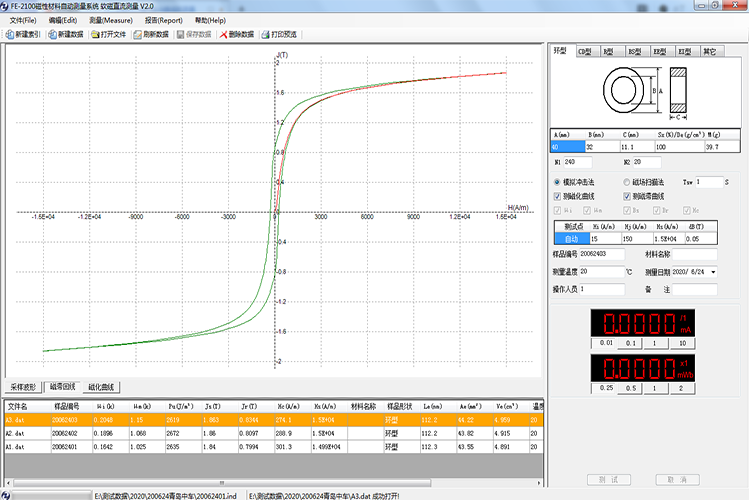The image size is (750, 500).
Task: Select the A2.dat row
Action: (x=274, y=433)
